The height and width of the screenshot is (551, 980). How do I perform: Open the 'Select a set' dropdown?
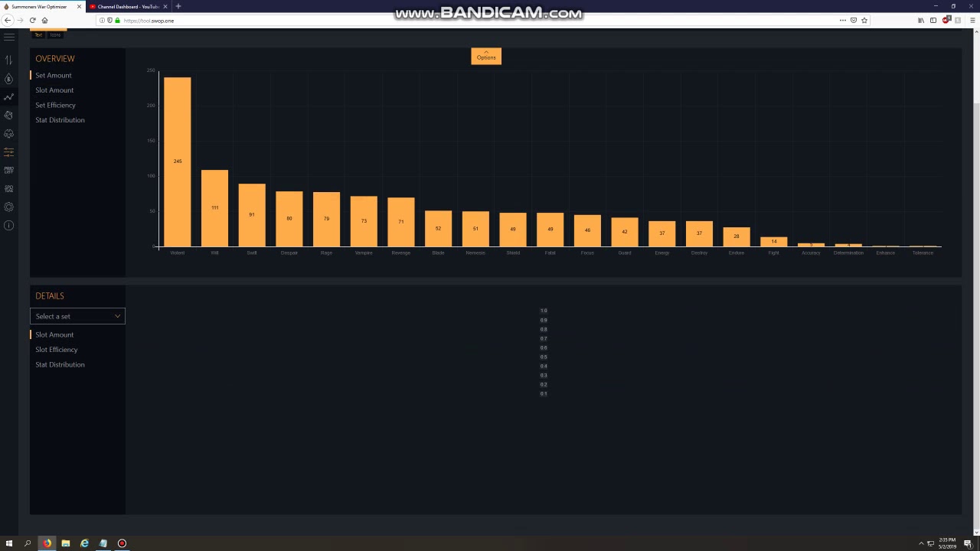(77, 316)
